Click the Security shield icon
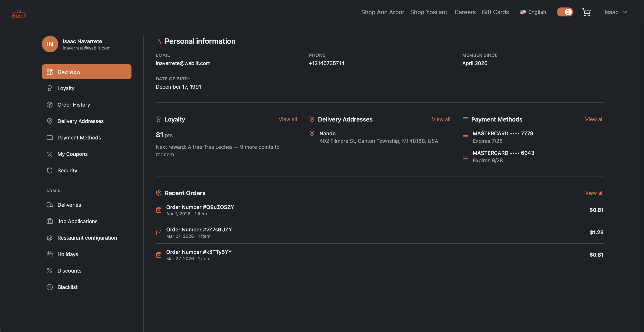 tap(49, 170)
